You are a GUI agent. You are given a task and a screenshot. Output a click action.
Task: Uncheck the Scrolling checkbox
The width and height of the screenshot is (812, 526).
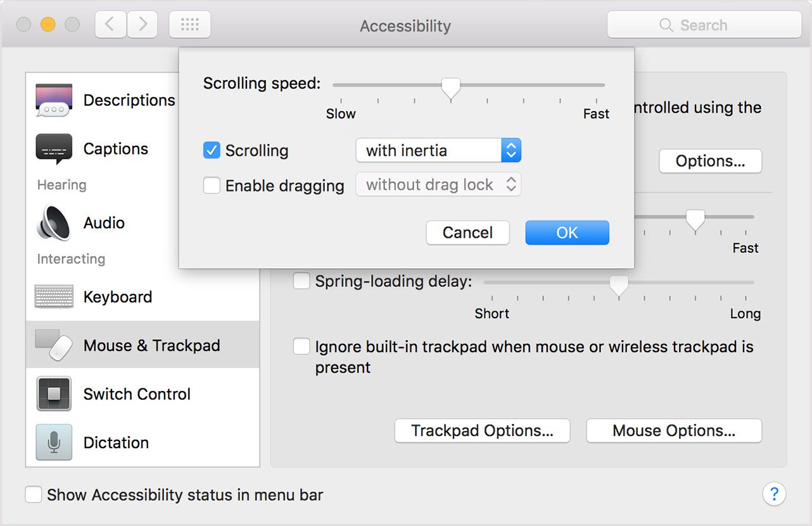[212, 150]
